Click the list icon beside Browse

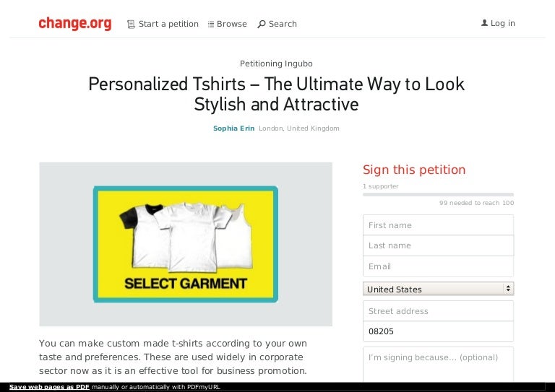coord(211,24)
